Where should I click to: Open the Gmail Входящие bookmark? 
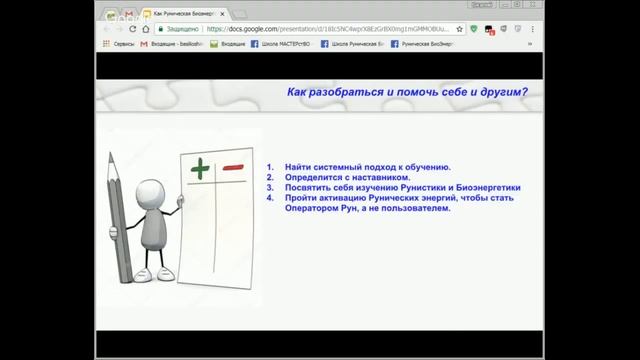tap(171, 44)
